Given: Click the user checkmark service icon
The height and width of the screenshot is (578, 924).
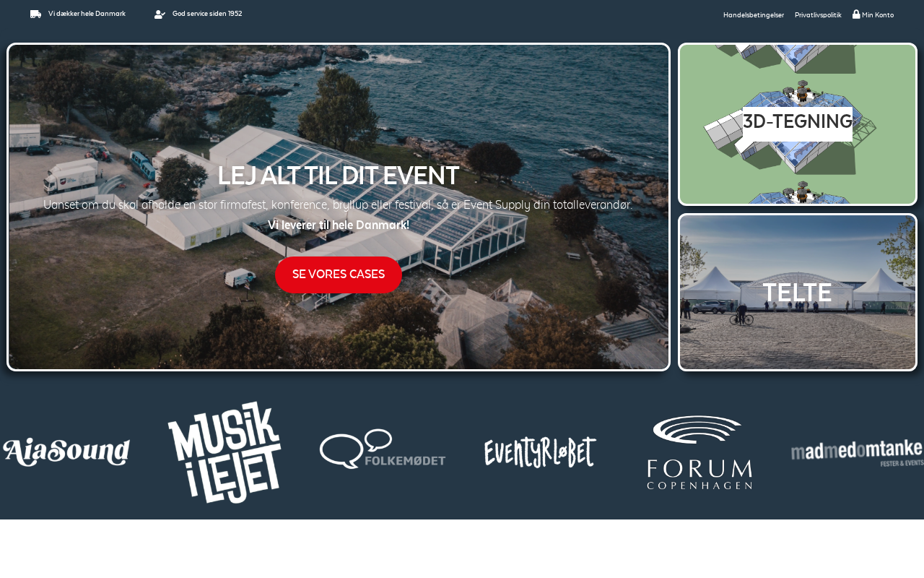Looking at the screenshot, I should [x=160, y=14].
